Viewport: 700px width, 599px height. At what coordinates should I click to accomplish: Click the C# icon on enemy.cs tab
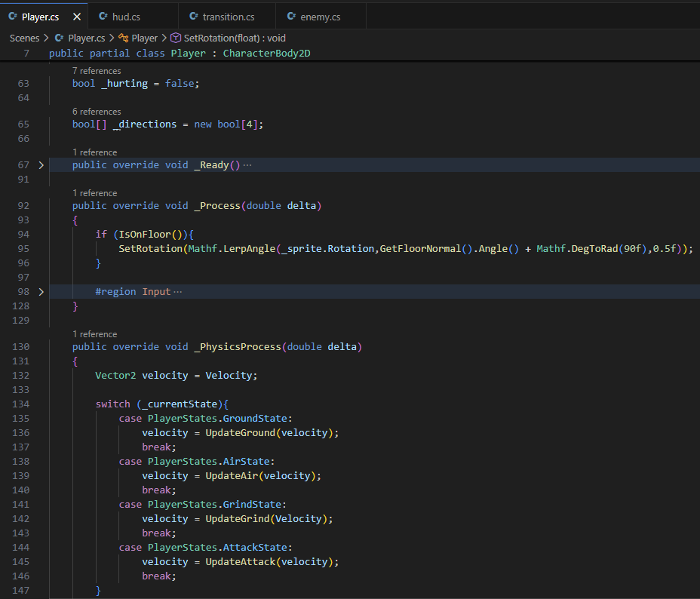coord(291,16)
